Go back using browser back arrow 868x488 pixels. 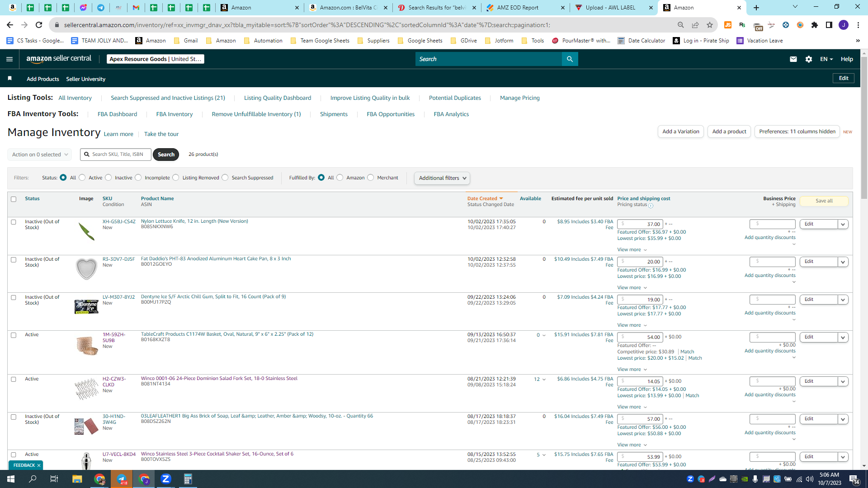(x=10, y=25)
